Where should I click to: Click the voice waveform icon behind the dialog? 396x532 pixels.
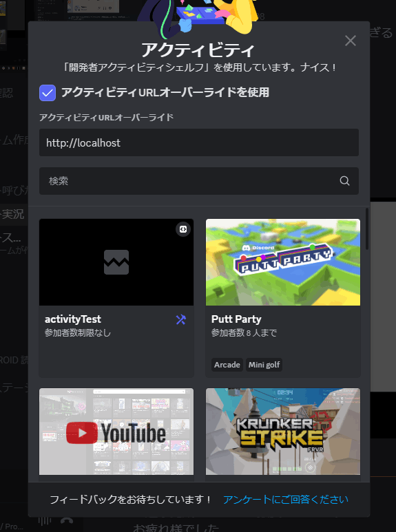click(x=45, y=521)
